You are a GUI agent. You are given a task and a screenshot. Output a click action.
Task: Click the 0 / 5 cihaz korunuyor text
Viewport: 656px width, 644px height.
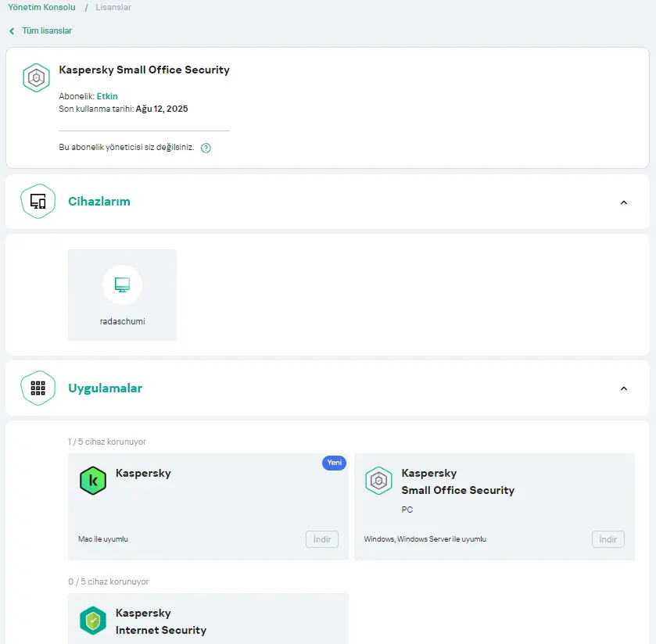click(x=109, y=581)
